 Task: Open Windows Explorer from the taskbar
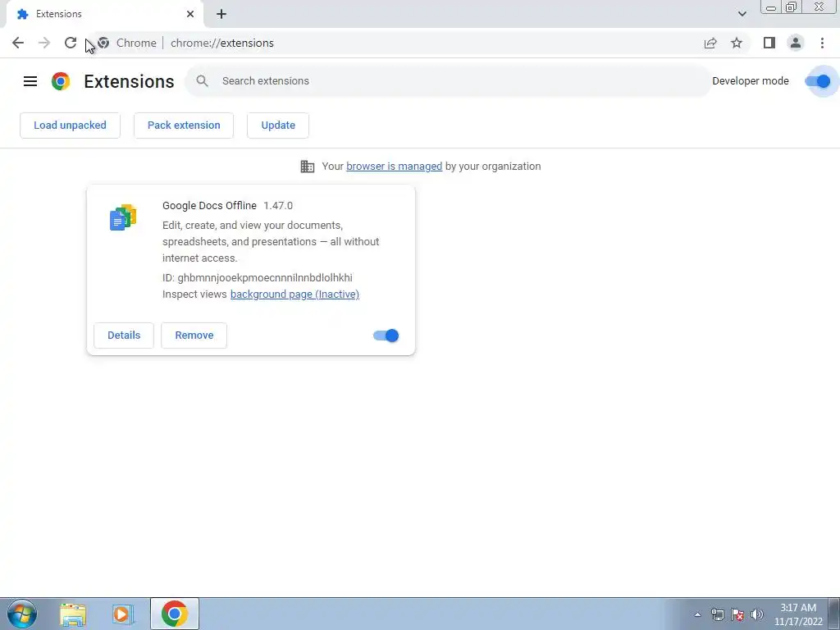(73, 614)
